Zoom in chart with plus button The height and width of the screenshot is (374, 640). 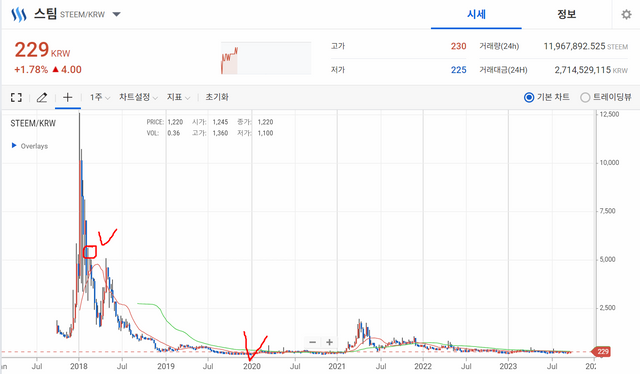(x=329, y=342)
